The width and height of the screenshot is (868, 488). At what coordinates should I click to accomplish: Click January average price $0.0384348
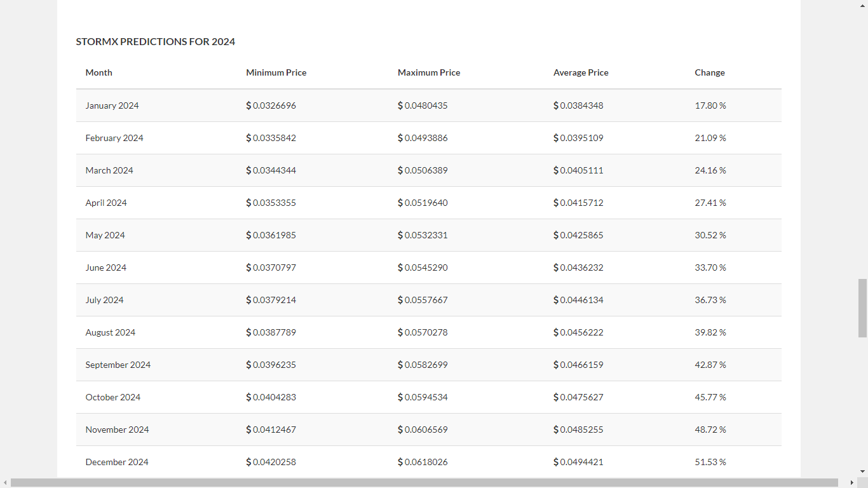tap(578, 105)
